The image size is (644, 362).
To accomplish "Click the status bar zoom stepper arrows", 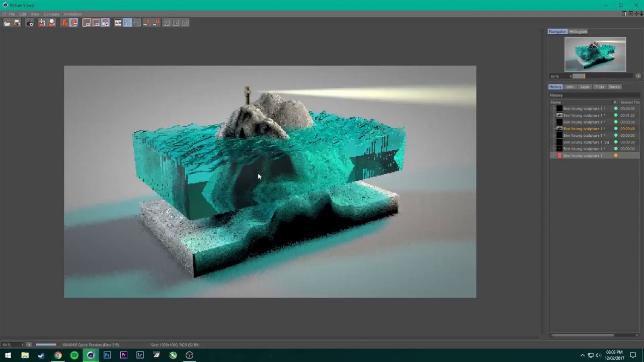I will [x=22, y=345].
